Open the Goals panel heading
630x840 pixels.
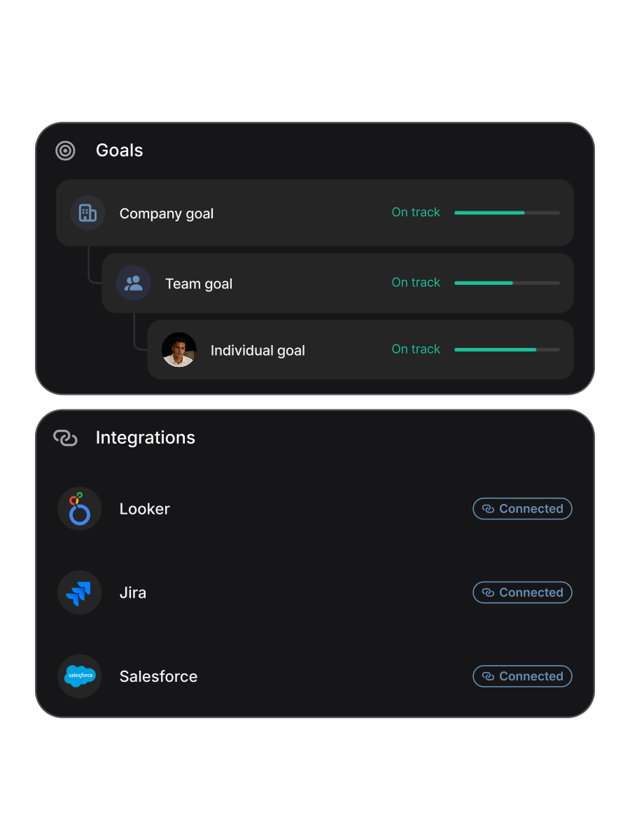coord(120,150)
